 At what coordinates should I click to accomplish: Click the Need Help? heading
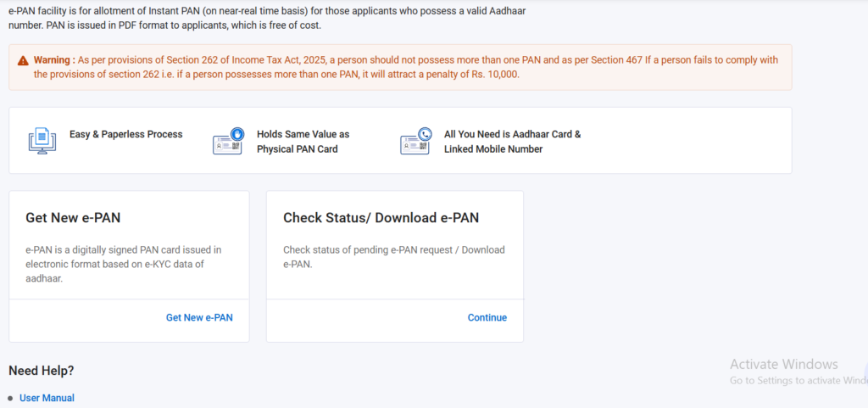[41, 371]
